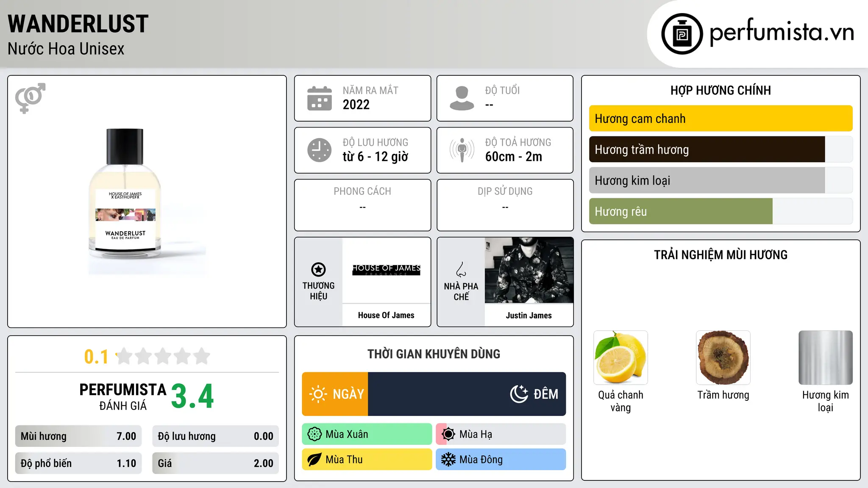Viewport: 868px width, 488px height.
Task: Click the moon icon beside Đêm
Action: (x=519, y=394)
